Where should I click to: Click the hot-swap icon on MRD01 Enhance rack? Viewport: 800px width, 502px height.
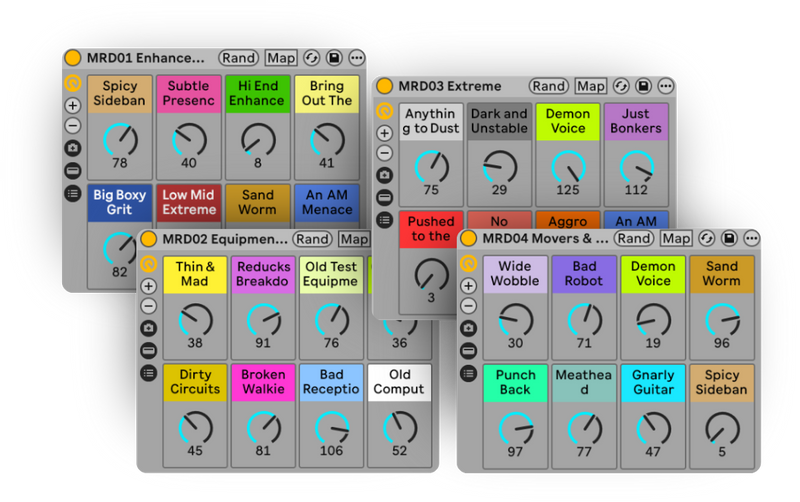point(311,58)
